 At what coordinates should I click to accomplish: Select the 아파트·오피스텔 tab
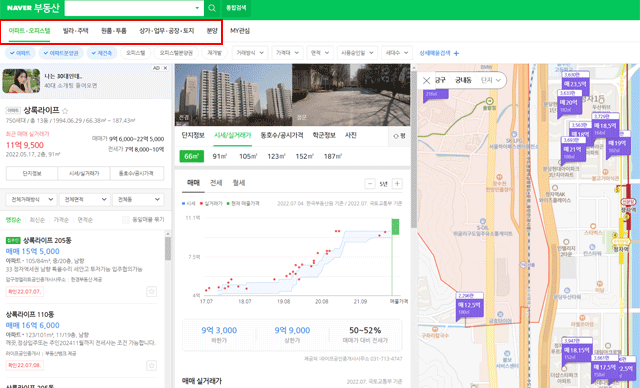pos(29,31)
